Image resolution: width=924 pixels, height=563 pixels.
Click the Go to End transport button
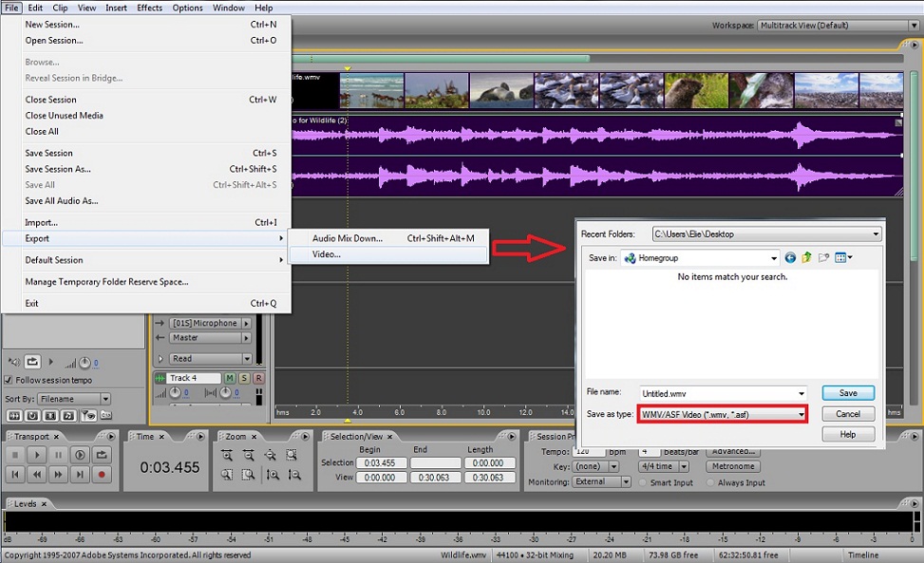pos(80,474)
